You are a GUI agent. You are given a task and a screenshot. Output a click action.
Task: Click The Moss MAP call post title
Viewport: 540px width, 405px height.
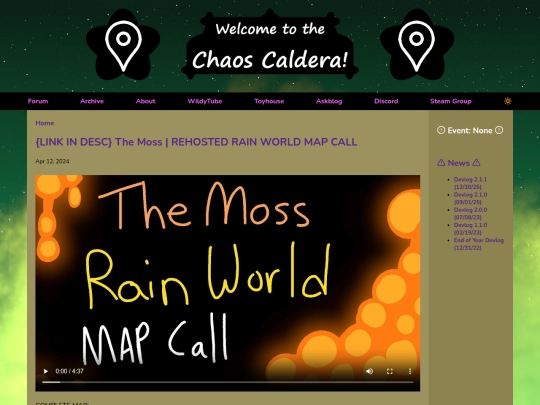196,142
